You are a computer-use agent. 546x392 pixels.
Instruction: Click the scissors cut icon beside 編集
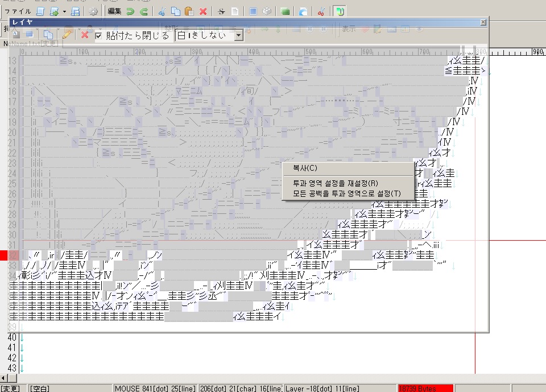coord(162,11)
